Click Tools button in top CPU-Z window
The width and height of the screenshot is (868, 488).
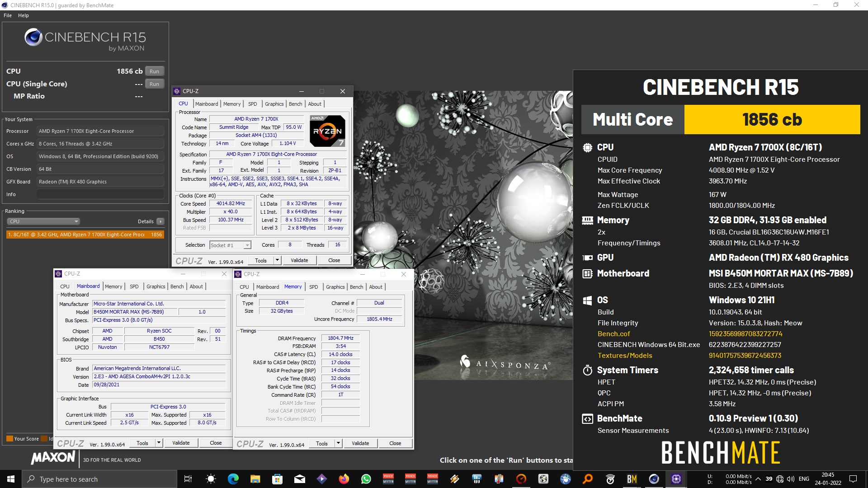[261, 260]
